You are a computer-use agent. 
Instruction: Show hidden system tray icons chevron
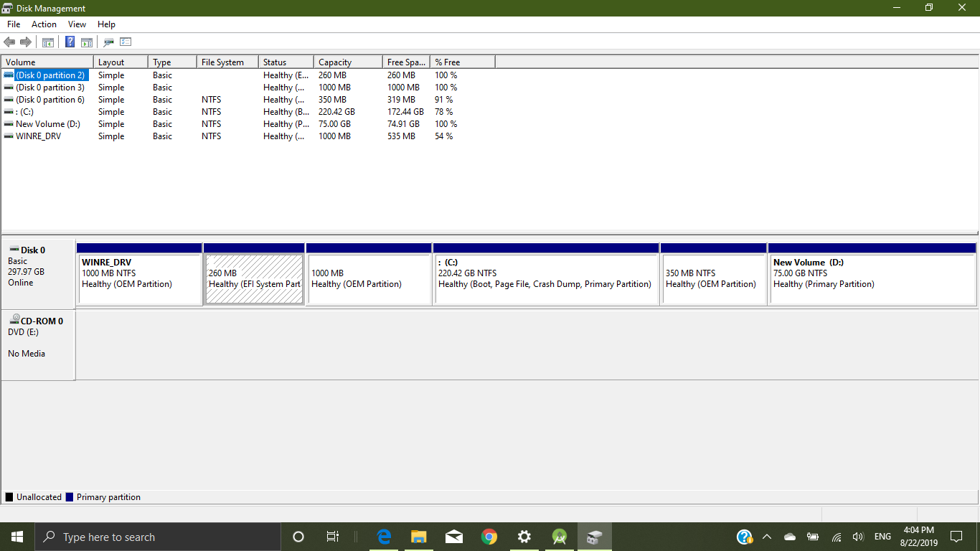coord(766,537)
